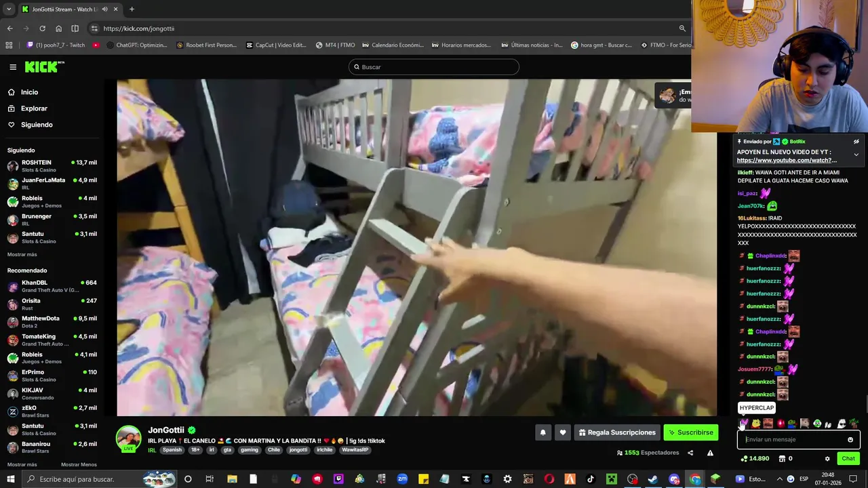Viewport: 868px width, 488px height.
Task: Open the Kick hamburger menu
Action: [x=13, y=67]
